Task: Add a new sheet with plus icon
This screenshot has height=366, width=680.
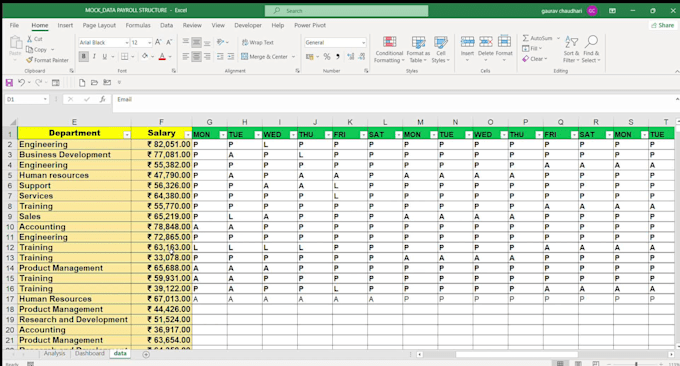Action: 146,354
